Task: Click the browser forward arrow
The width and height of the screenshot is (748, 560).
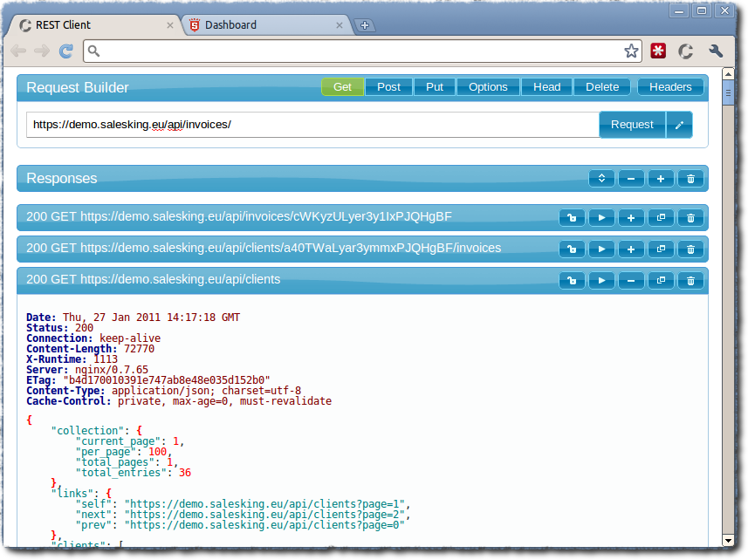Action: 42,51
